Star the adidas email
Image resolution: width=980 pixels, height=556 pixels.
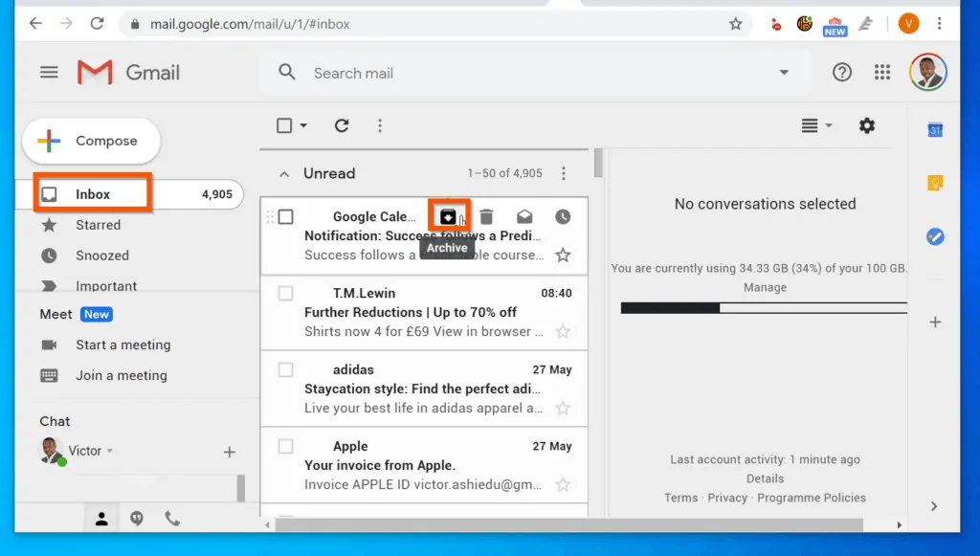pos(564,408)
